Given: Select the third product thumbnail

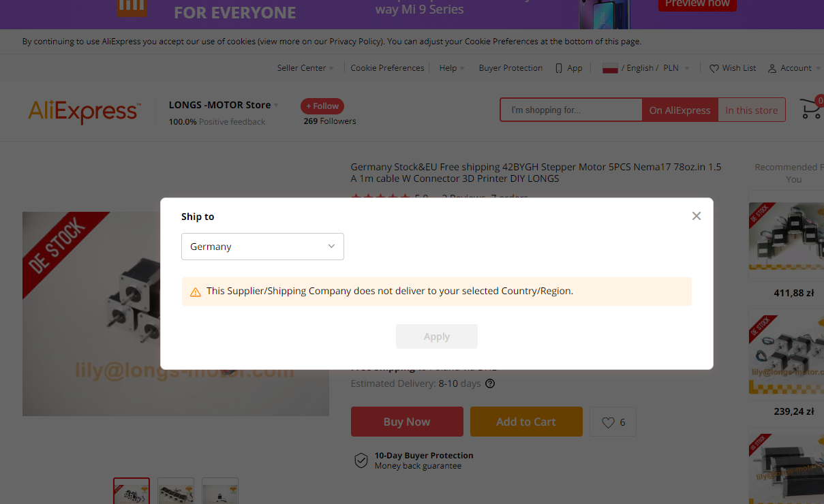Looking at the screenshot, I should 220,491.
